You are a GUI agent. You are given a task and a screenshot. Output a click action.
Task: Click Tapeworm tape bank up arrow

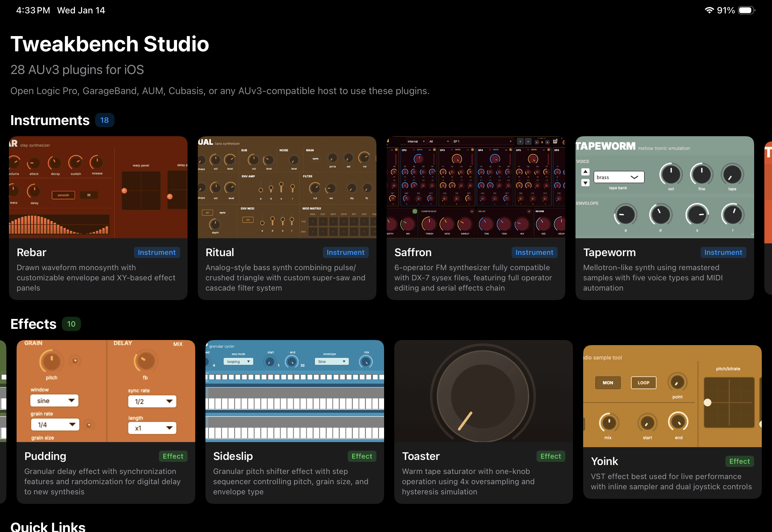click(x=585, y=172)
